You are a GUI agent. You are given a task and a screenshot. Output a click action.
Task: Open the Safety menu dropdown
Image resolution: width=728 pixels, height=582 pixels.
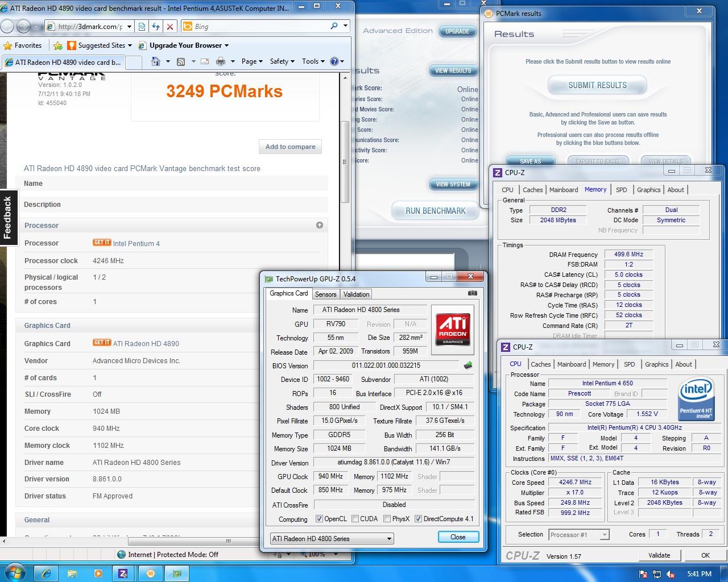click(x=282, y=61)
